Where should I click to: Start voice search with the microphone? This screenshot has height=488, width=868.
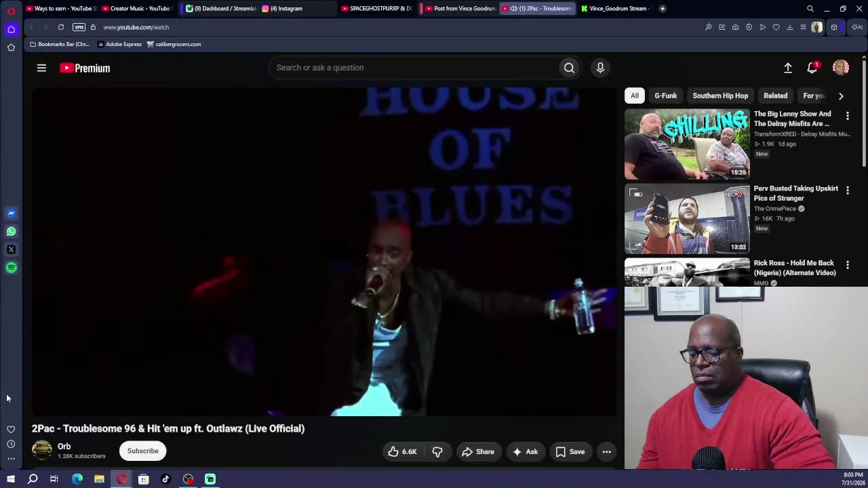coord(600,68)
